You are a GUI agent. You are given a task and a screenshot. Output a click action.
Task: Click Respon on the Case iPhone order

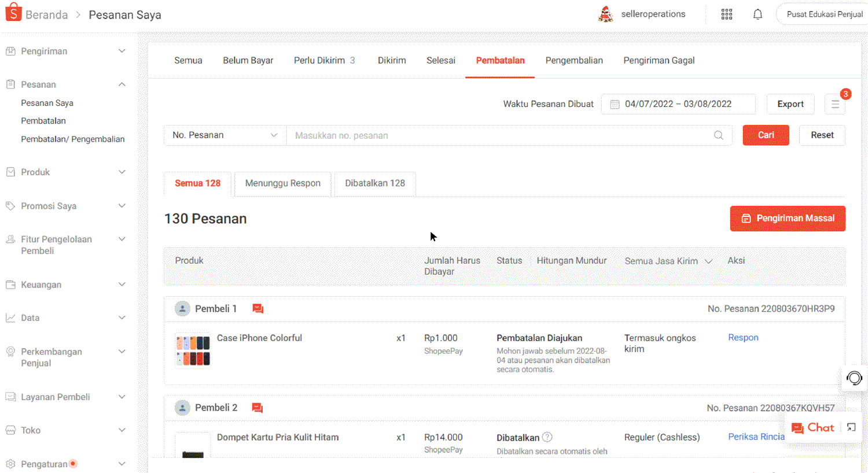[743, 337]
